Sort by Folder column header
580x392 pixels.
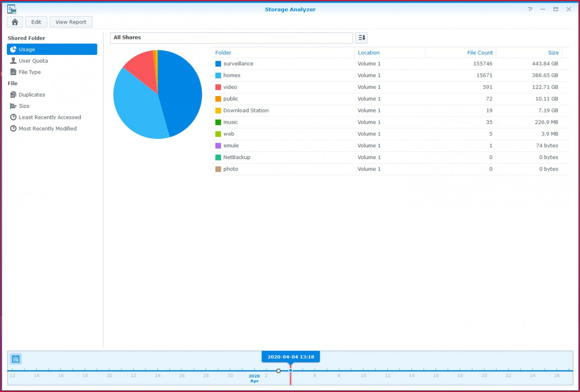(x=283, y=53)
